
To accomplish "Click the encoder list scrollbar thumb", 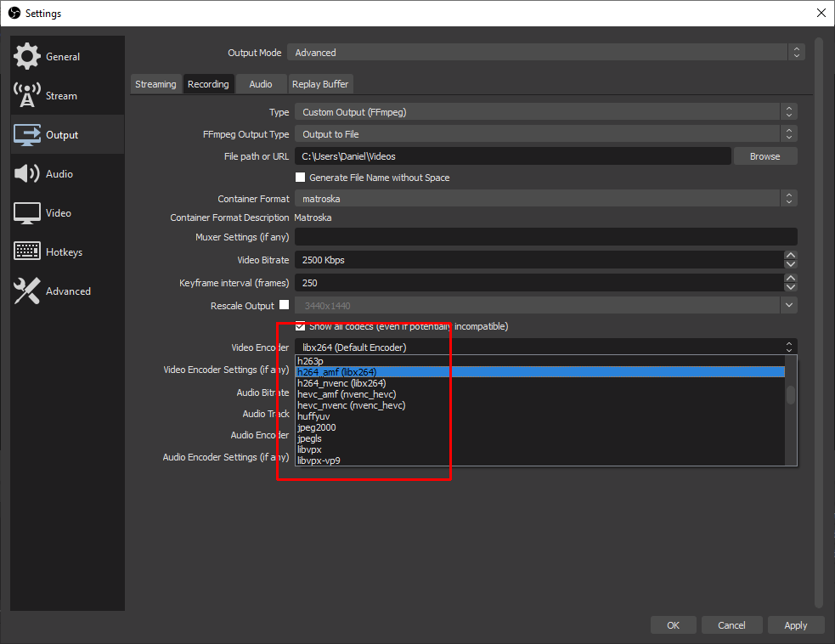I will pos(791,395).
